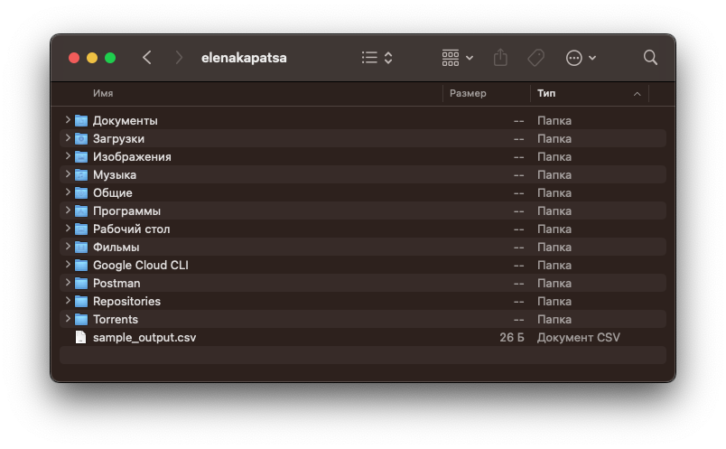Viewport: 726px width, 449px height.
Task: Open Finder search magnifier
Action: tap(650, 58)
